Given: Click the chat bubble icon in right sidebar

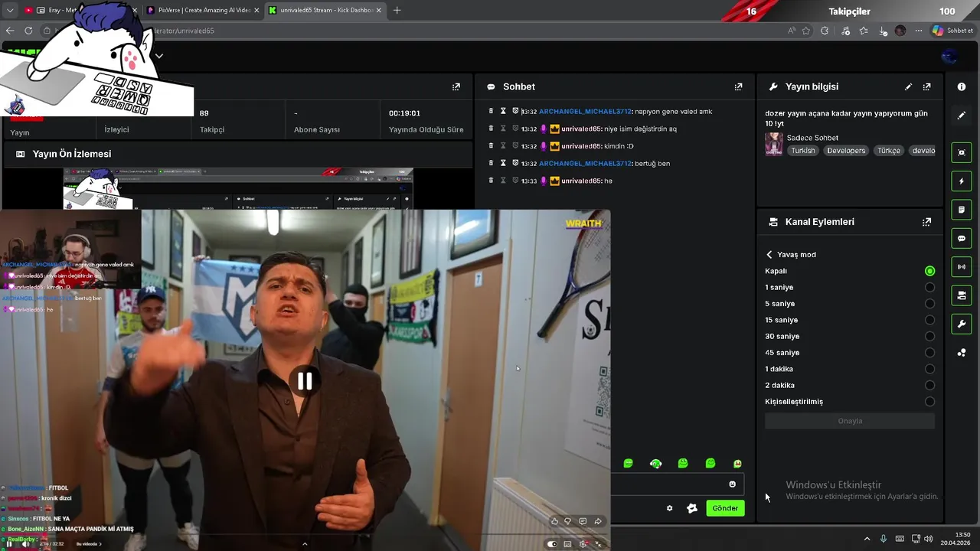Looking at the screenshot, I should [x=962, y=238].
